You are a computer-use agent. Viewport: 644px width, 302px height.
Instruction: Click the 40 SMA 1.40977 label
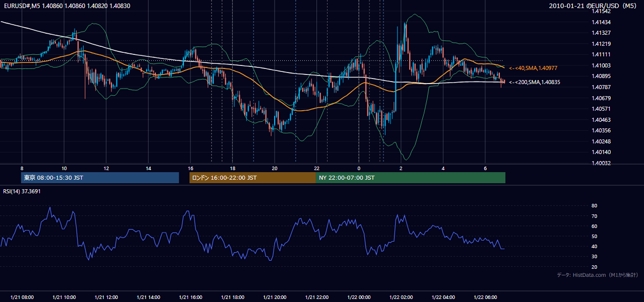pos(533,68)
